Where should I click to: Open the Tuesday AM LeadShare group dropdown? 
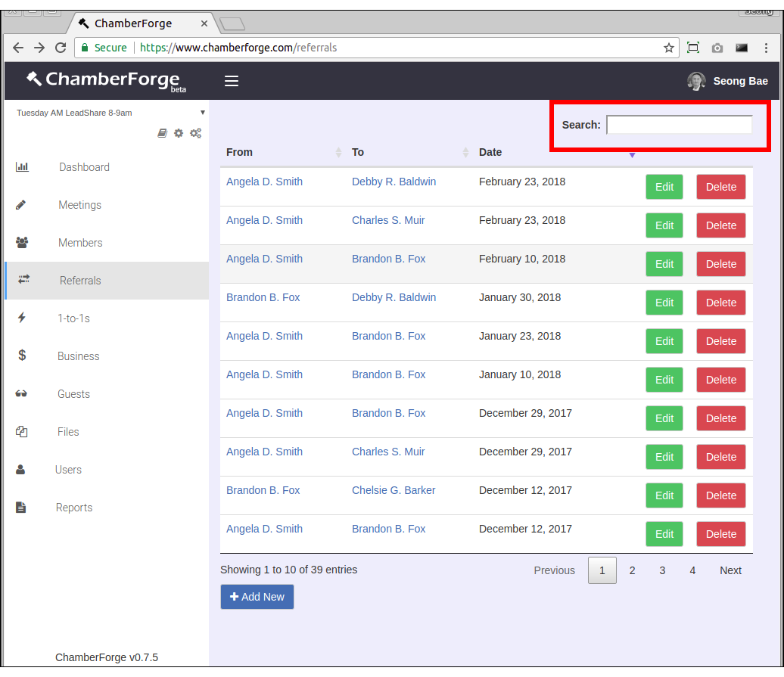(x=110, y=113)
